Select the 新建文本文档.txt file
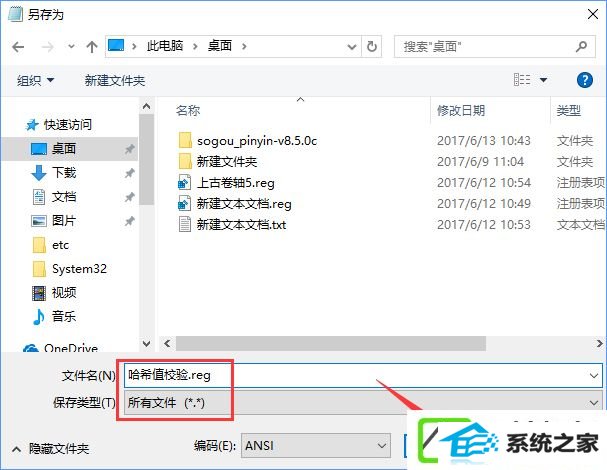607x470 pixels. coord(241,224)
